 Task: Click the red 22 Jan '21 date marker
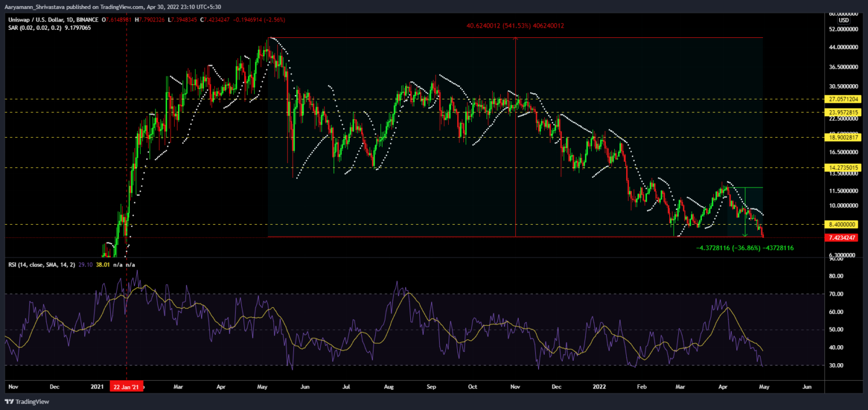[127, 387]
